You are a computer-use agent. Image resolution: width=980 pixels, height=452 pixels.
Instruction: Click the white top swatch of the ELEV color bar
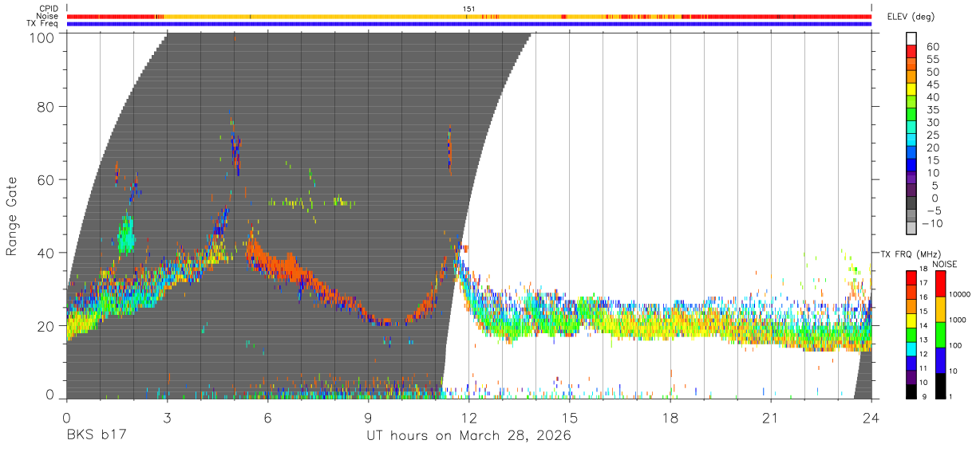coord(911,38)
